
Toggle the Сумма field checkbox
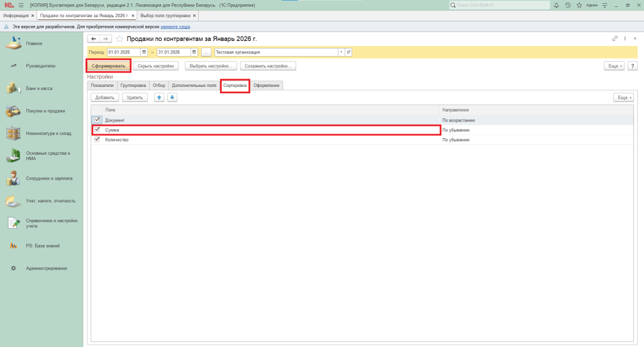tap(97, 130)
